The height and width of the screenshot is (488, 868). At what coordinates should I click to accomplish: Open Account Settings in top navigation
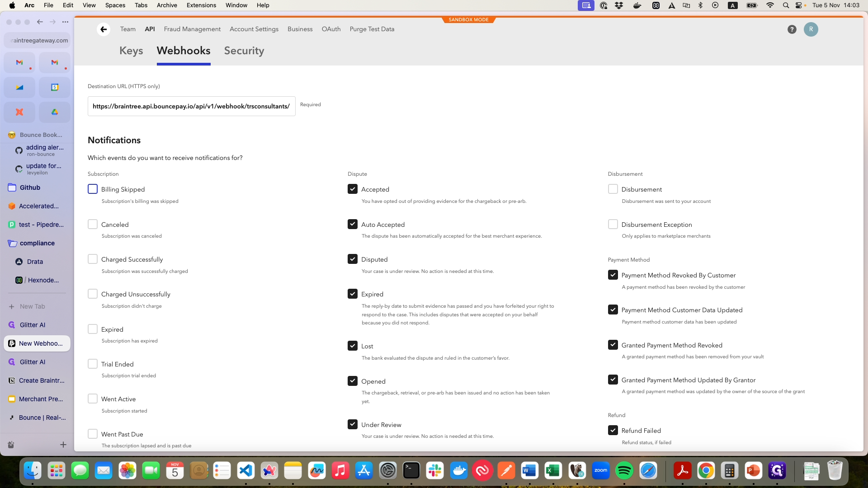(x=254, y=29)
